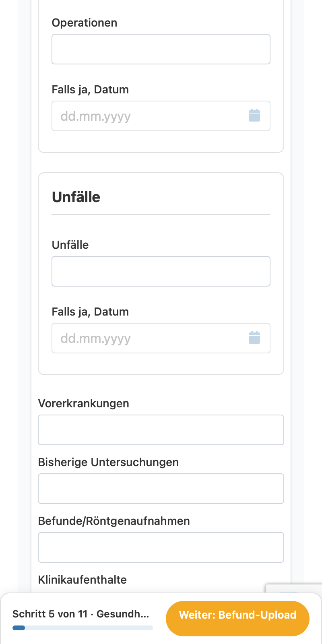Click the Operationen field label
This screenshot has height=644, width=322.
pos(85,23)
